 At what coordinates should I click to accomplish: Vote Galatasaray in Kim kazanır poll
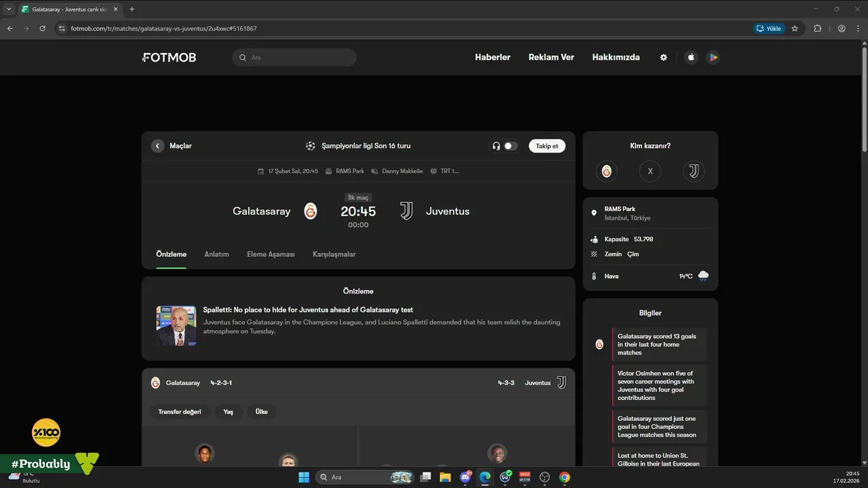tap(607, 171)
